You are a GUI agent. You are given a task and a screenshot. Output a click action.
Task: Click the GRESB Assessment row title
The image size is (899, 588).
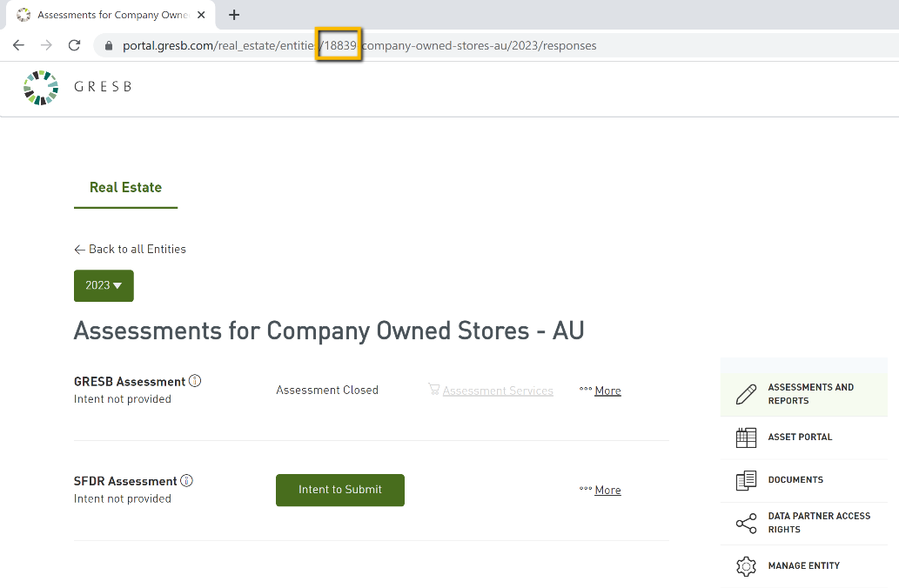coord(130,382)
